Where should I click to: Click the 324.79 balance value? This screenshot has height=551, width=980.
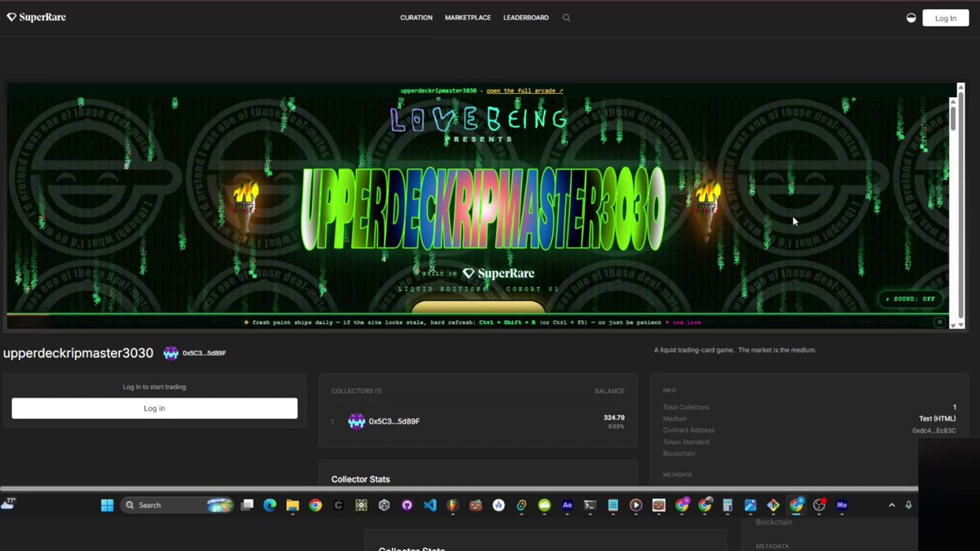[x=613, y=418]
